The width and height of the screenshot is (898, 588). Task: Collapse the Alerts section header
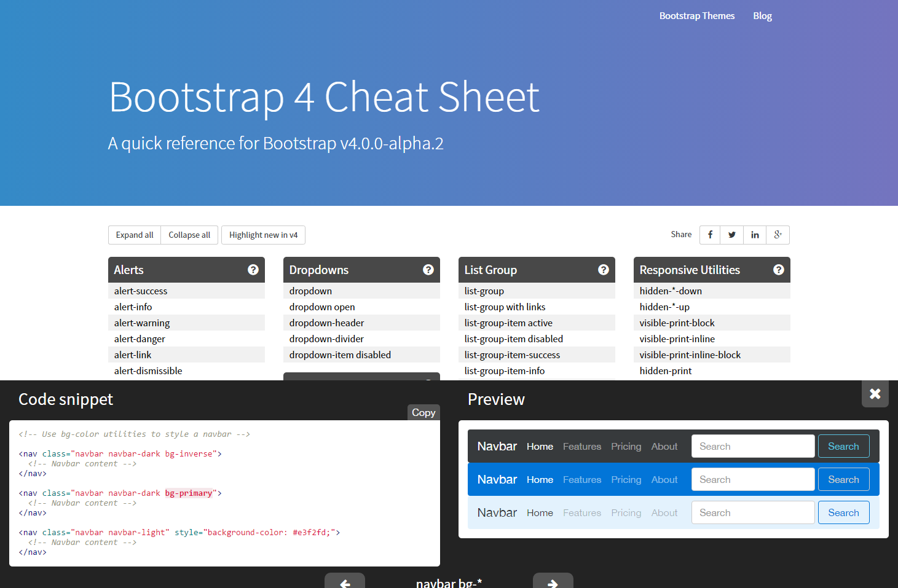click(186, 270)
